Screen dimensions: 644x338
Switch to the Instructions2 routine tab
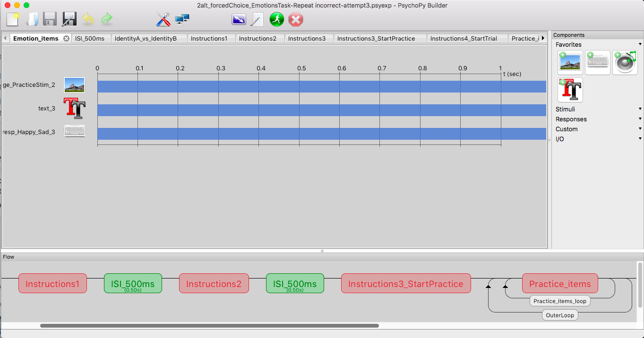(258, 38)
